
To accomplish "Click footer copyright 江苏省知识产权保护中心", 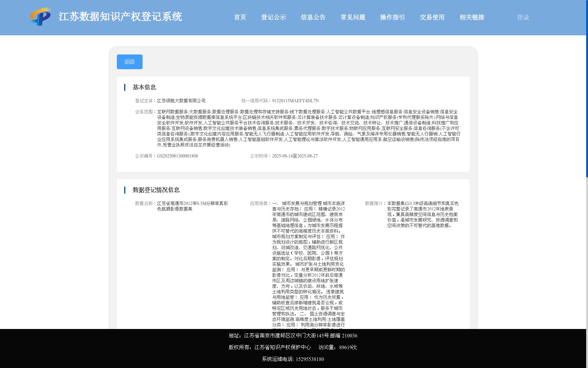I will click(283, 347).
